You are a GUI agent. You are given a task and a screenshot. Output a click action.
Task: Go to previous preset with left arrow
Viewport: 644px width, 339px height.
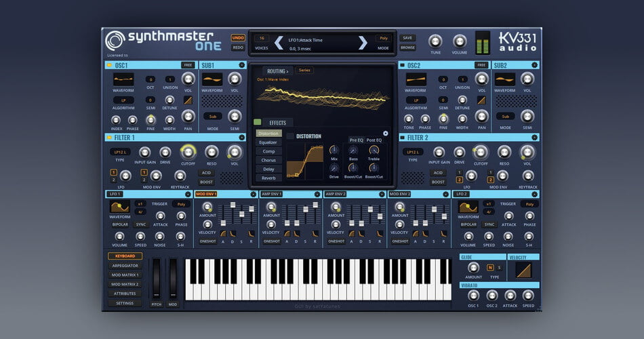point(279,43)
